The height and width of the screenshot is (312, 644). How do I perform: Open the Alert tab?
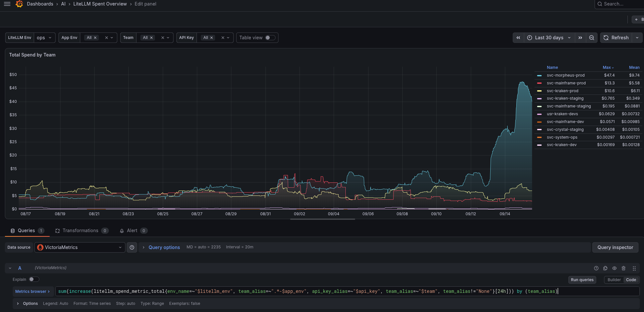134,231
